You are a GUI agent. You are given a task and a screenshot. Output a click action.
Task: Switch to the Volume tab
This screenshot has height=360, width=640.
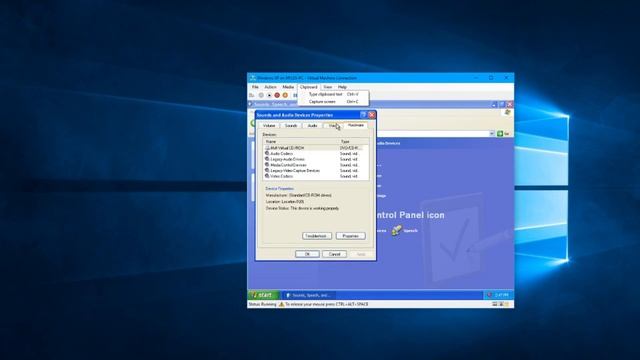pos(269,126)
